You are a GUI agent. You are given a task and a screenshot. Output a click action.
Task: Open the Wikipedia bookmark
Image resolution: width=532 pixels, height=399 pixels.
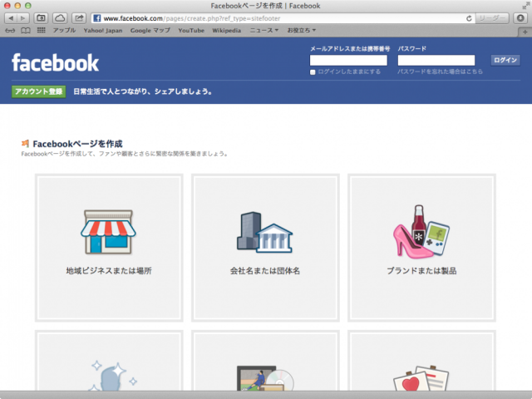(x=226, y=31)
